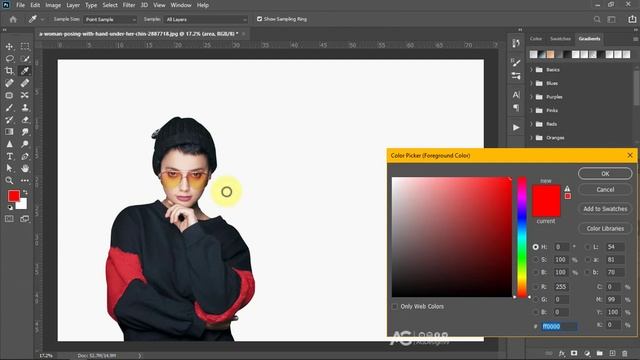Select the Lasso tool
Screen dimensions: 640x360
pyautogui.click(x=9, y=59)
